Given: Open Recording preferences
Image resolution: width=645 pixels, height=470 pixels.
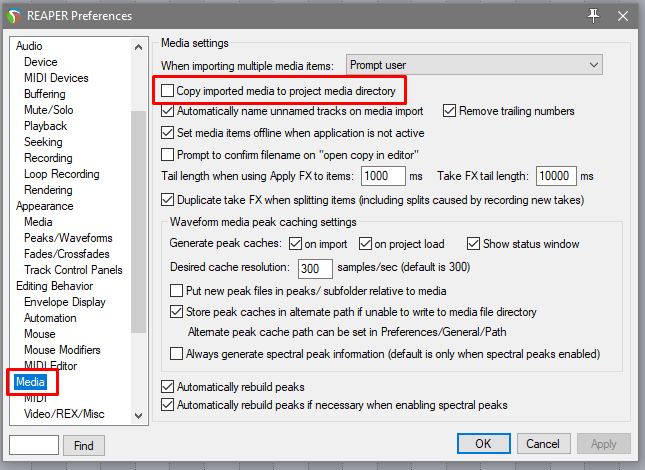Looking at the screenshot, I should click(48, 158).
